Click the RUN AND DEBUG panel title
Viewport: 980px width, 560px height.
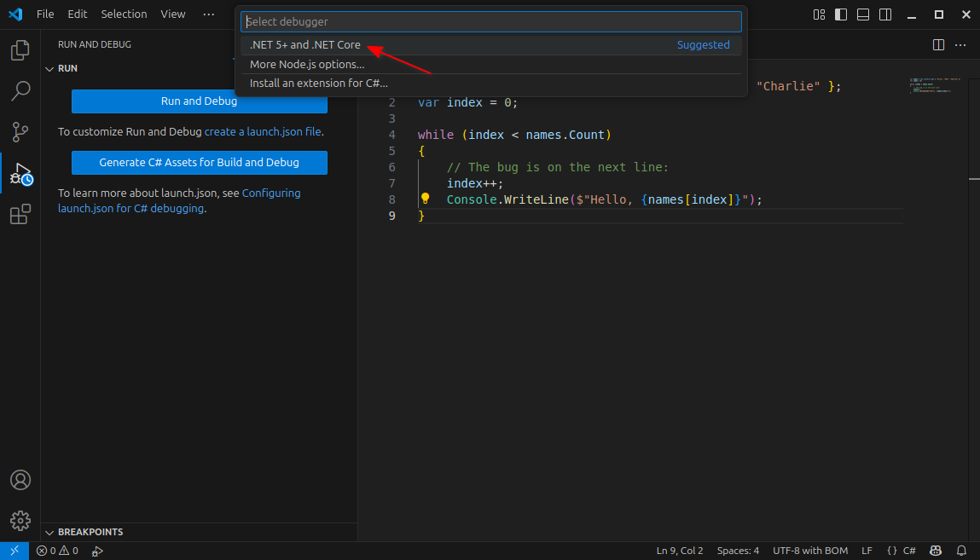(95, 44)
